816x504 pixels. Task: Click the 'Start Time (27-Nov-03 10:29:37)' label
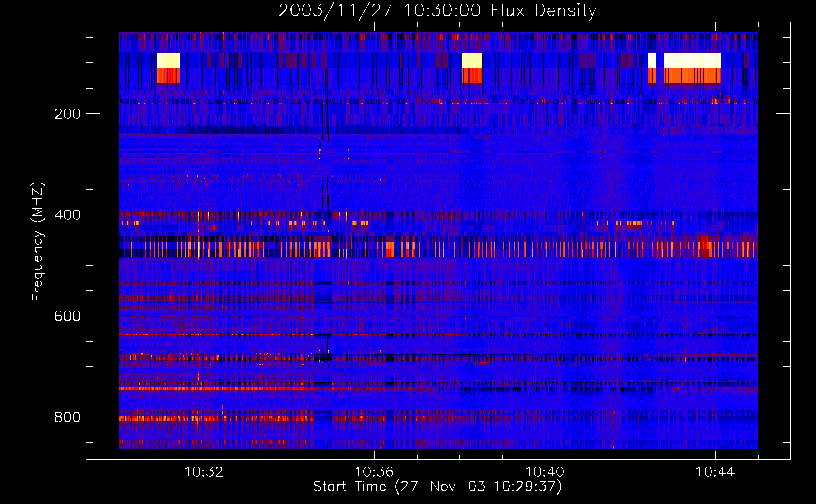pos(437,487)
